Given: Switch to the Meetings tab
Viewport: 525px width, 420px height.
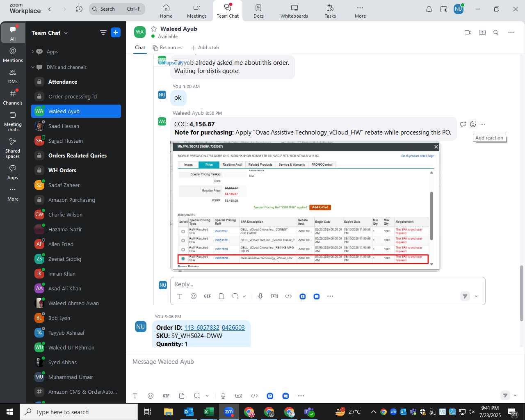Looking at the screenshot, I should coord(197,11).
